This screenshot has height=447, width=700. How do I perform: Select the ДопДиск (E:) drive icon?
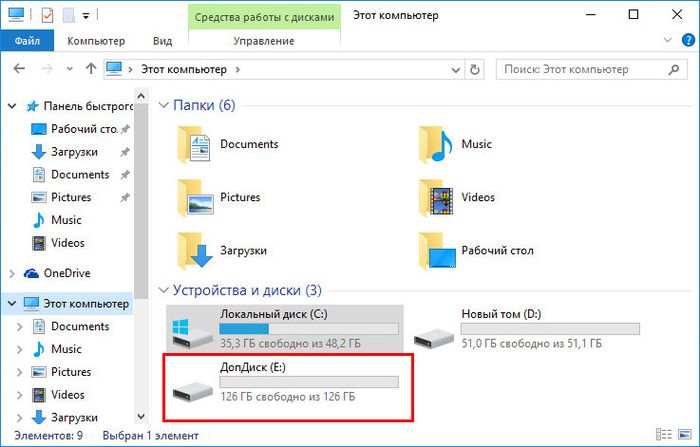click(x=192, y=392)
